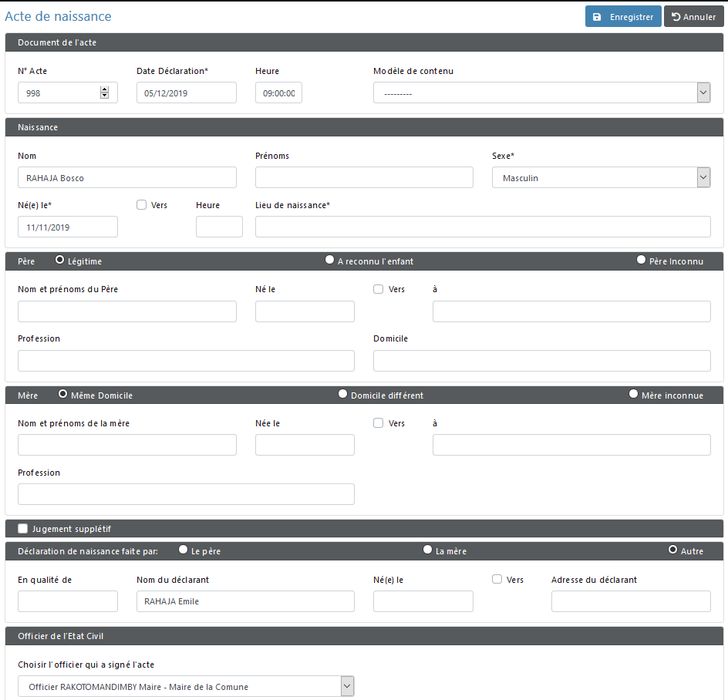Click the En qualité de field
The height and width of the screenshot is (700, 728).
point(68,601)
